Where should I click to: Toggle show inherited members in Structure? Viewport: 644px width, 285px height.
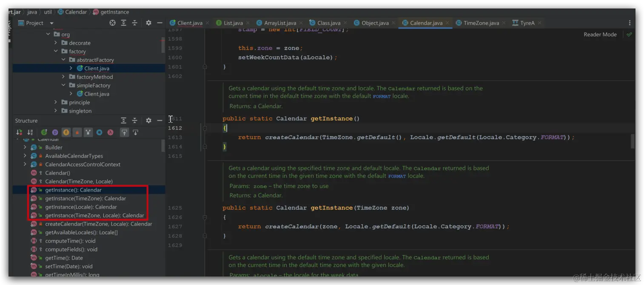(x=44, y=133)
